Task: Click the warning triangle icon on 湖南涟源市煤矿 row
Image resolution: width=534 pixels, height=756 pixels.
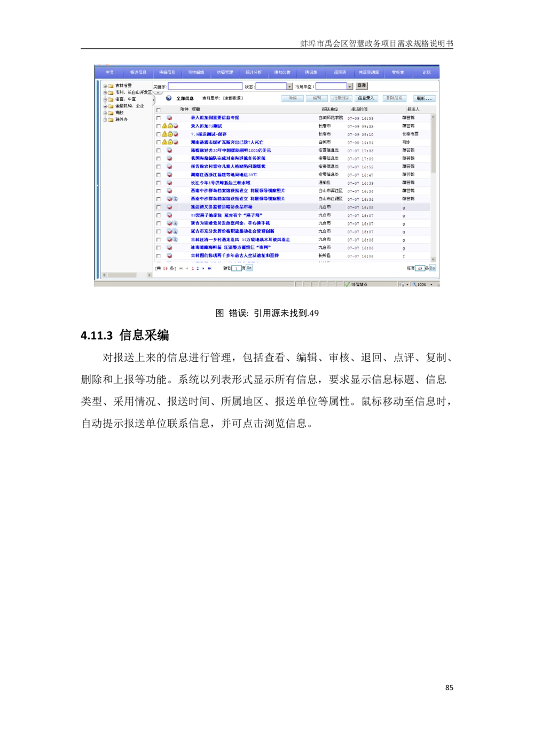Action: tap(164, 142)
